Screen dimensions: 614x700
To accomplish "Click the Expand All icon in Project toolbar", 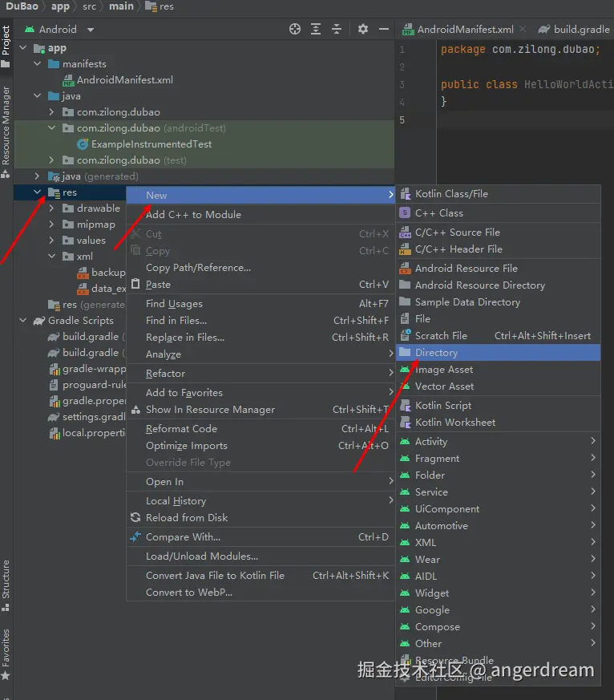I will tap(316, 30).
